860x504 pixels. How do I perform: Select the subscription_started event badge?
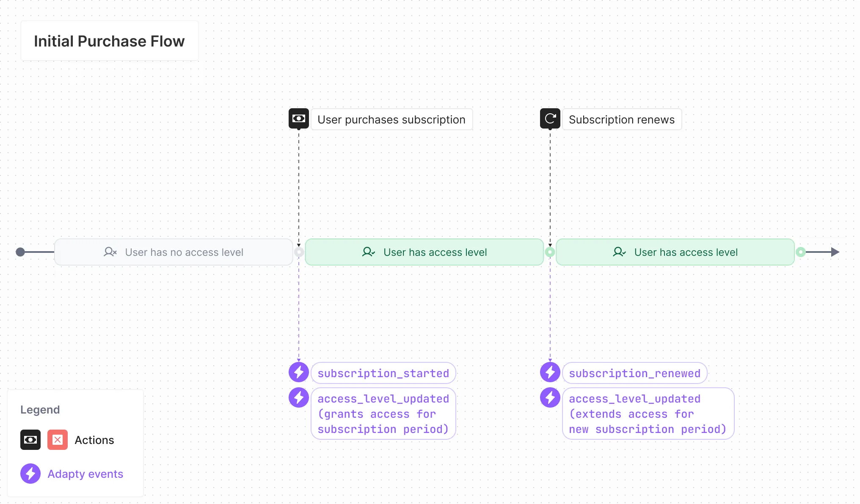(x=383, y=373)
